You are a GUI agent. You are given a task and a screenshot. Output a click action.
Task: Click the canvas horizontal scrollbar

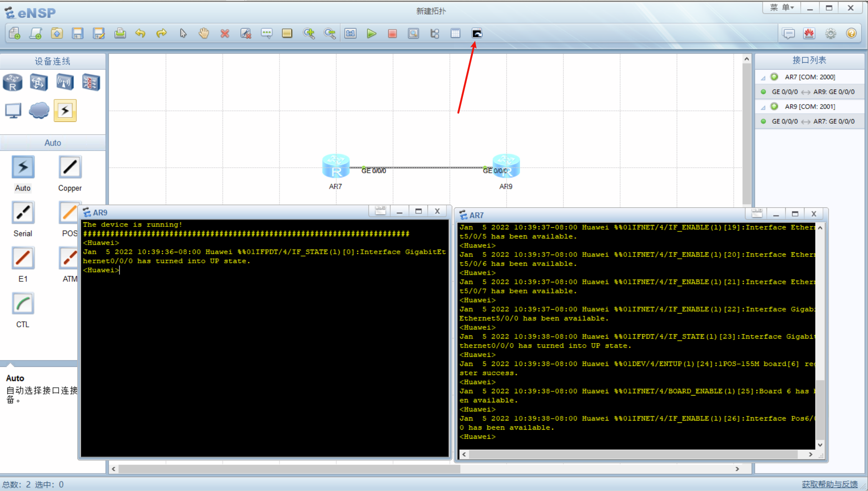tap(289, 469)
